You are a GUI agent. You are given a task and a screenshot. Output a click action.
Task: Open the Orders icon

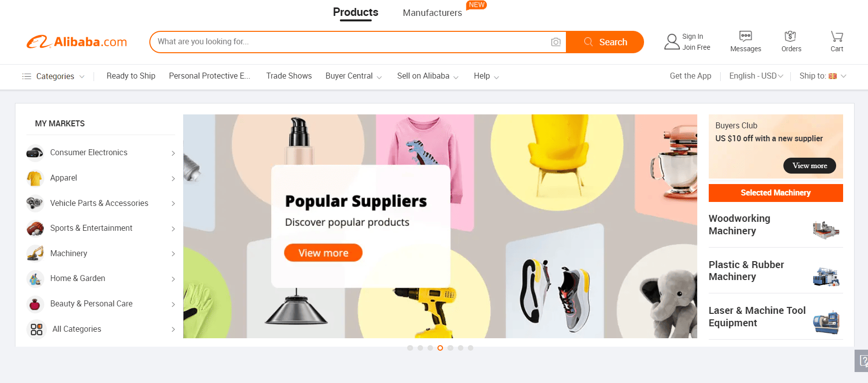[x=790, y=36]
